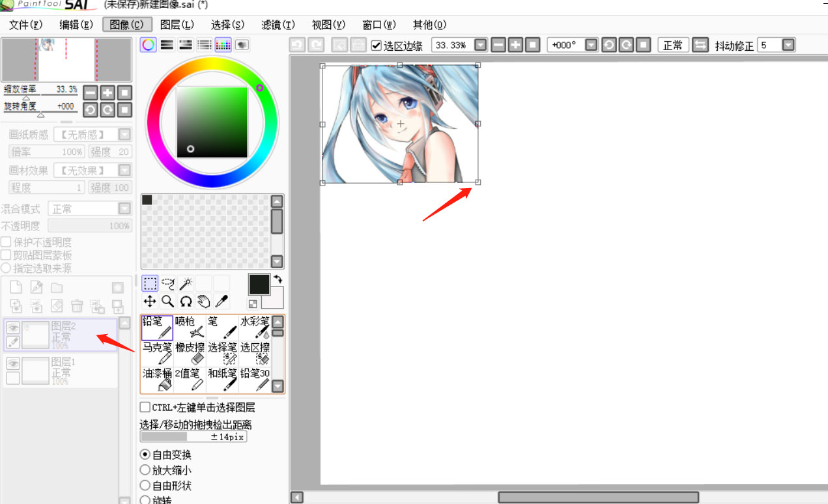Select the magic wand tool
Screen dimensions: 828x504
186,283
